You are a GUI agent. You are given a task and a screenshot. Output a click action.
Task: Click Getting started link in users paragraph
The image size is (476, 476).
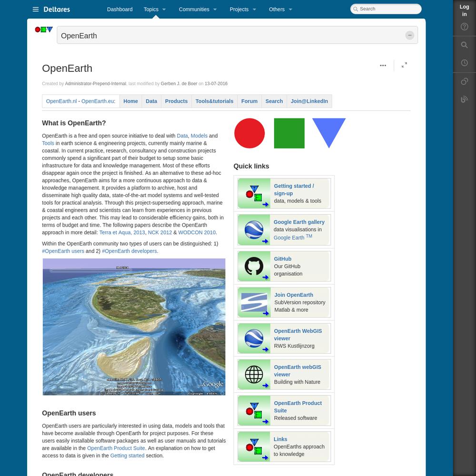(127, 456)
